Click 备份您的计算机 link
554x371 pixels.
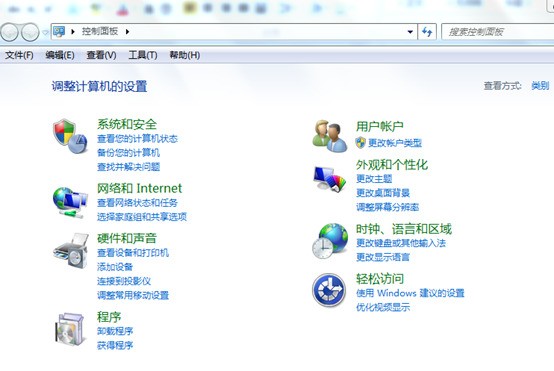[x=129, y=153]
